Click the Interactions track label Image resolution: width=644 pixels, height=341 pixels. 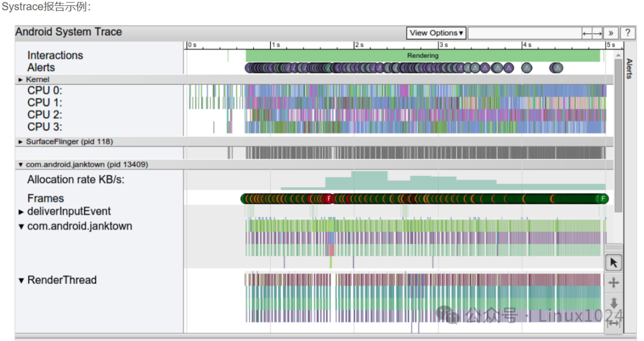[x=55, y=55]
